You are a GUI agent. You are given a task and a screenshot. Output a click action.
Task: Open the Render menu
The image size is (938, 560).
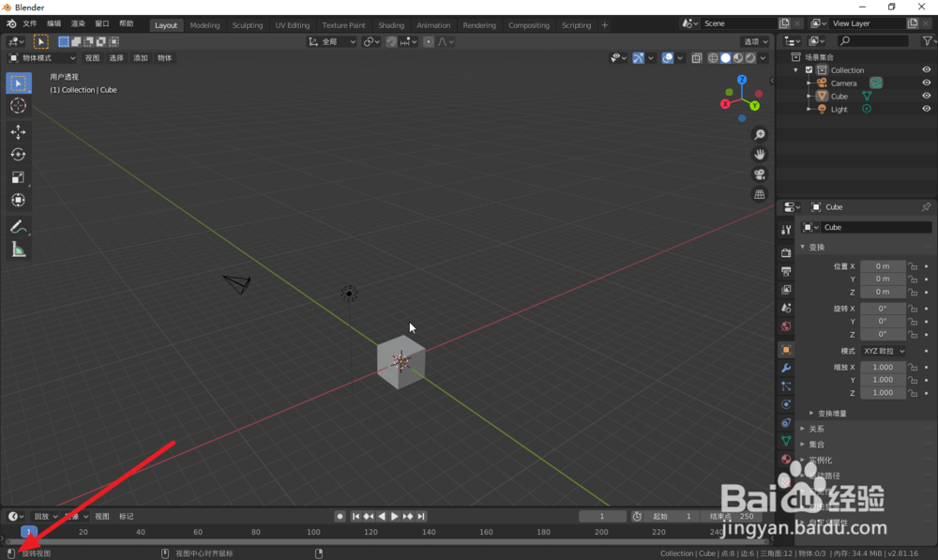[79, 24]
